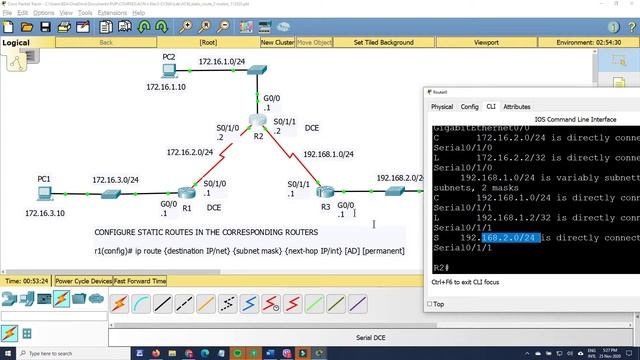Open a file using the folder icon
This screenshot has width=640, height=360.
click(x=27, y=27)
